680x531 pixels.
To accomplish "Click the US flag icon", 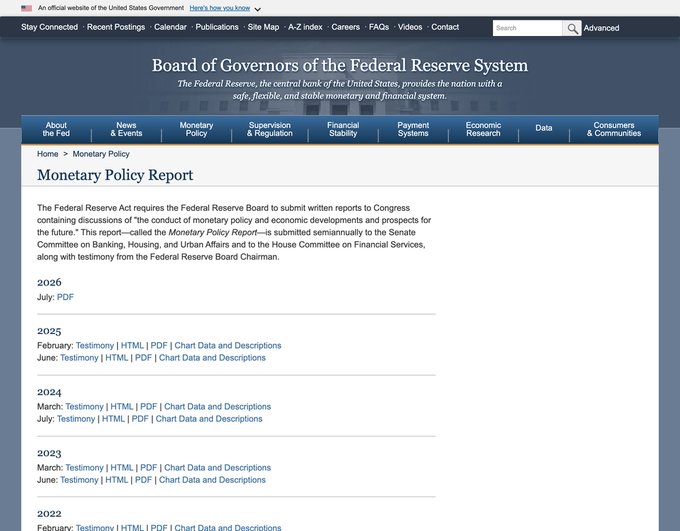I will [26, 8].
